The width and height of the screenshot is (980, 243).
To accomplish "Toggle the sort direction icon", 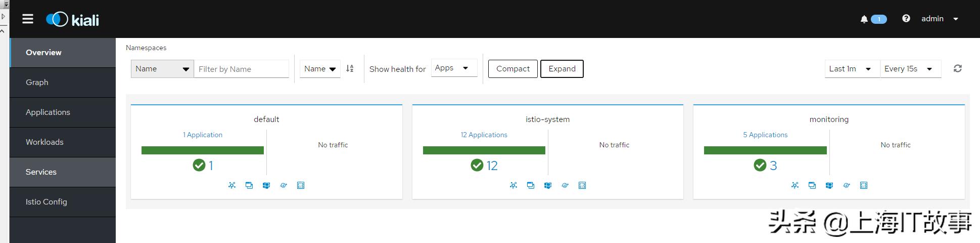I will [x=350, y=69].
